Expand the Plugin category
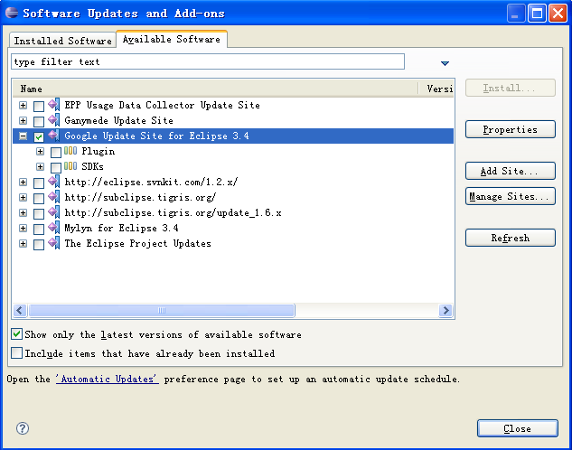Screen dimensions: 572x450 click(40, 151)
